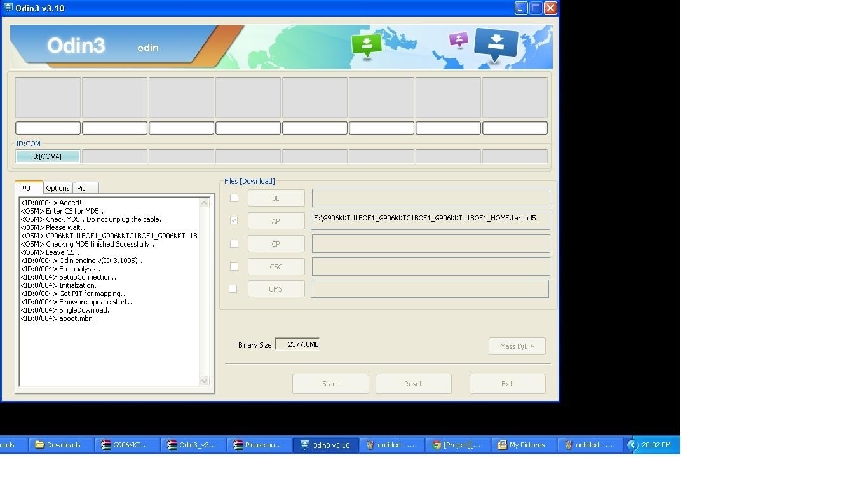Click the 20:02 PM clock
The height and width of the screenshot is (488, 868).
tap(656, 445)
